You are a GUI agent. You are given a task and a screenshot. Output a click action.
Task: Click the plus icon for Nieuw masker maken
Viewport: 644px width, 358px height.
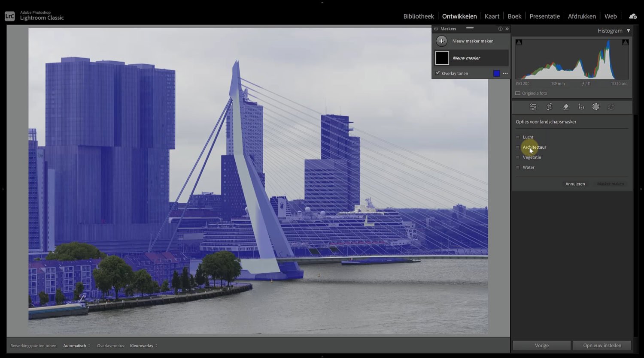[441, 41]
